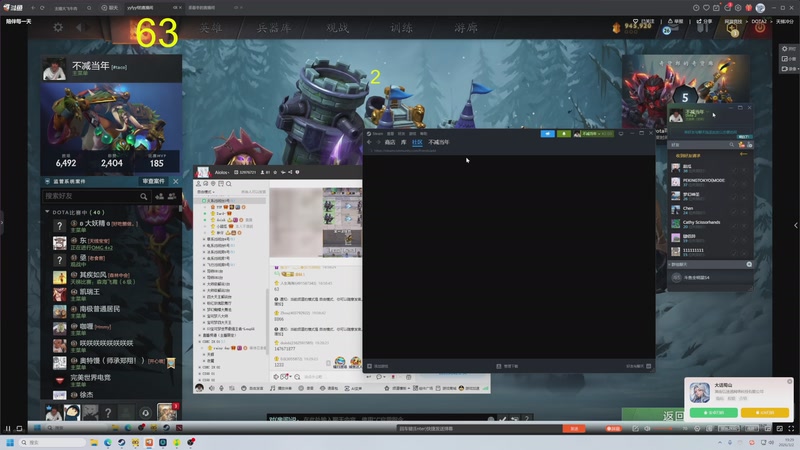Viewport: 800px width, 450px height.
Task: Accept Chen's friend request check mark
Action: click(735, 211)
